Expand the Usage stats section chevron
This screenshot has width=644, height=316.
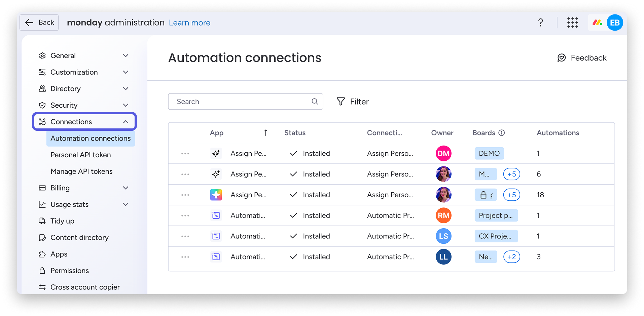tap(126, 204)
